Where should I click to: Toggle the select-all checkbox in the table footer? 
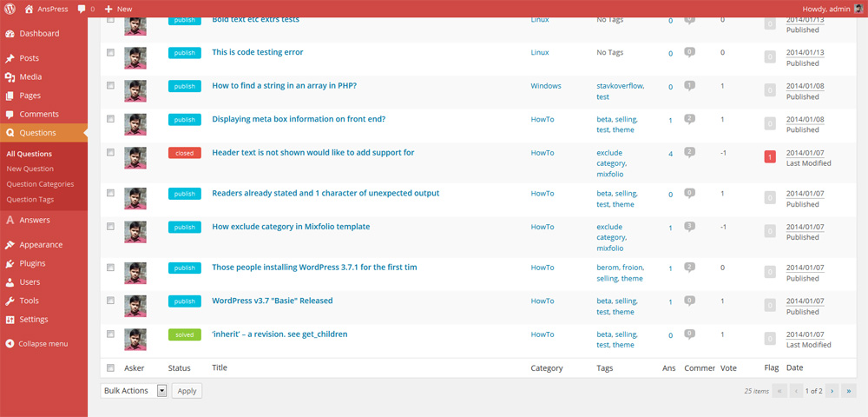coord(110,368)
